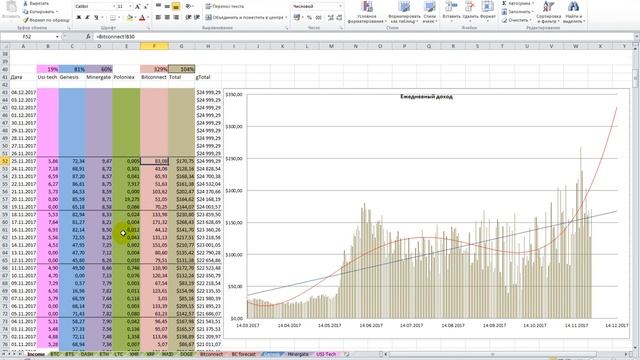Open the USI-Tech sheet tab
Image resolution: width=640 pixels, height=360 pixels.
coord(326,354)
